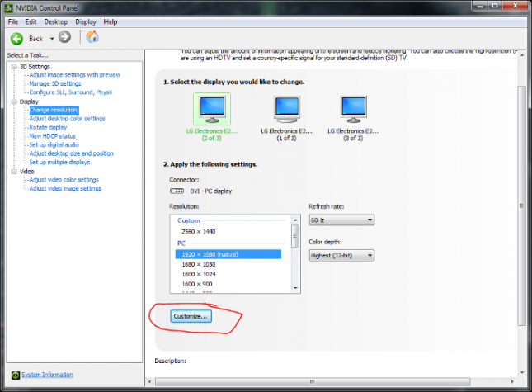Viewport: 532px width, 392px height.
Task: Click main panel vertical scrollbar thumb
Action: pyautogui.click(x=522, y=205)
